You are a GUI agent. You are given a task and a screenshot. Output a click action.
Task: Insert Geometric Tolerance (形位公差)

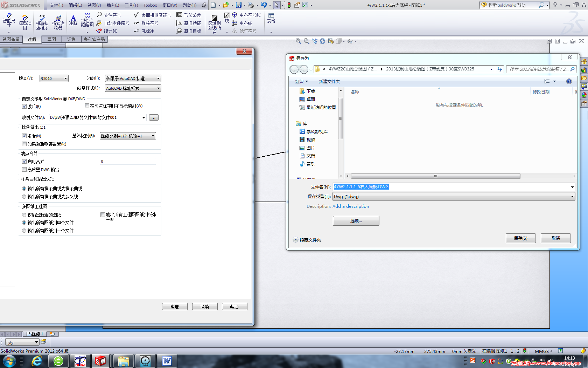[189, 15]
